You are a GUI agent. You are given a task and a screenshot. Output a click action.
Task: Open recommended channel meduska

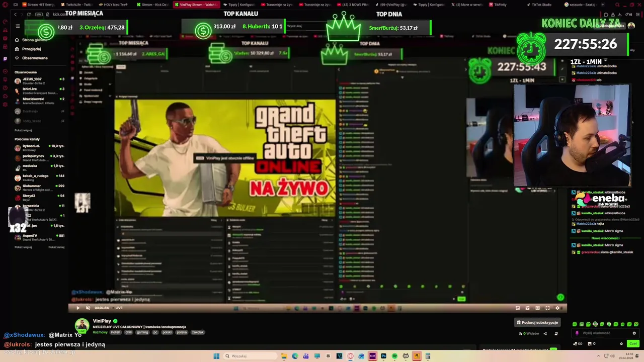pos(39,167)
